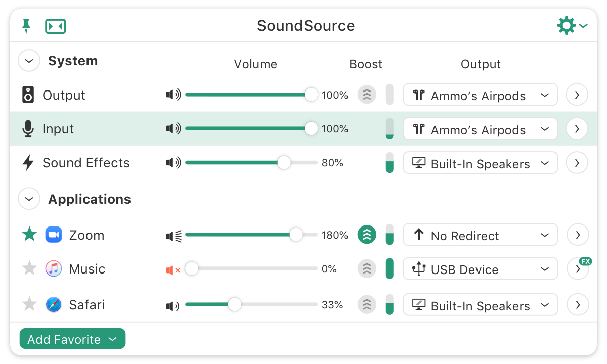The image size is (607, 364).
Task: Mark Music as favorite with star
Action: click(30, 269)
